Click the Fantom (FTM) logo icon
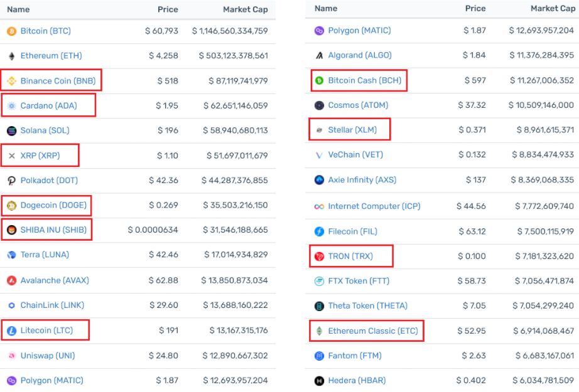The width and height of the screenshot is (579, 392). pos(319,356)
